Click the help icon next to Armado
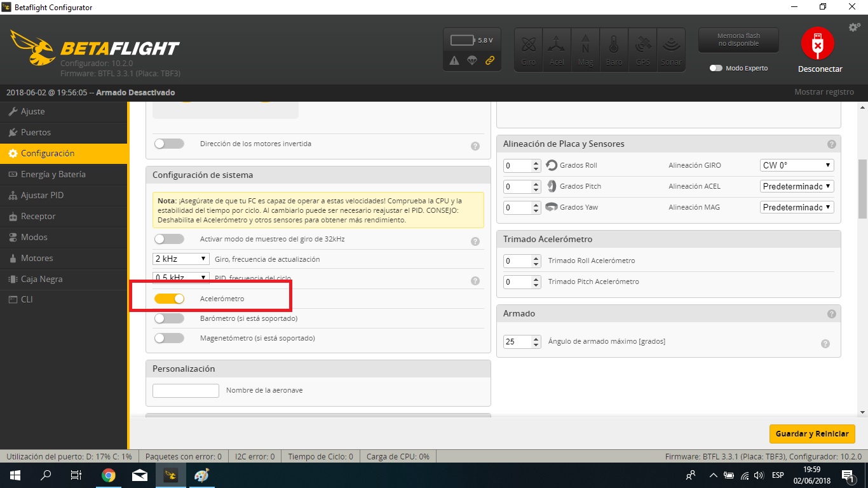The image size is (868, 488). tap(831, 314)
